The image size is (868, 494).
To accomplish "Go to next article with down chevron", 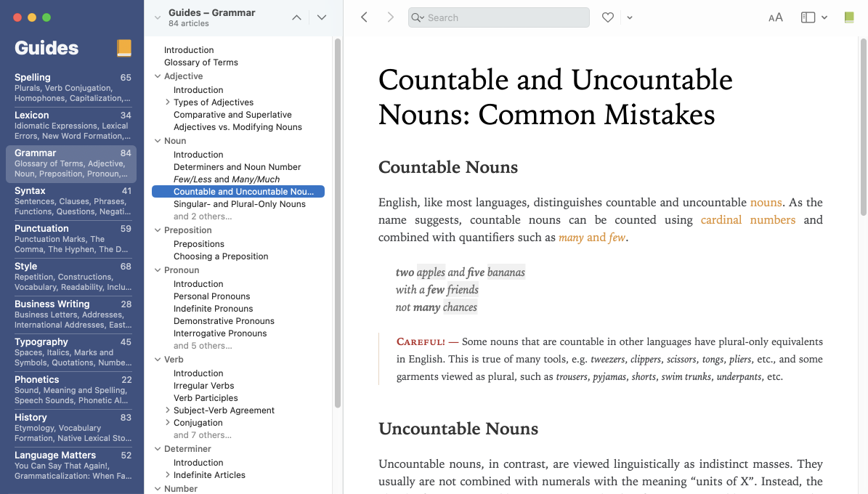I will click(x=322, y=17).
